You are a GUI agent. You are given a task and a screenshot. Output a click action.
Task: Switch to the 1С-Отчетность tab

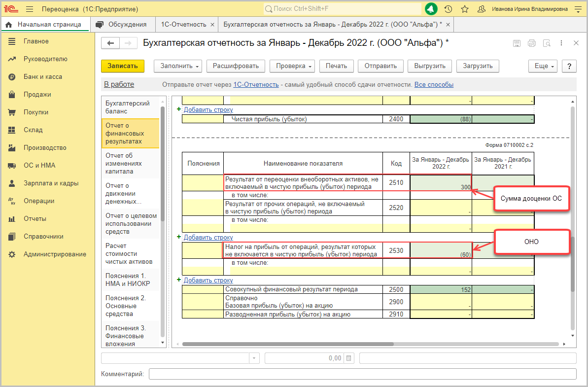pyautogui.click(x=183, y=24)
